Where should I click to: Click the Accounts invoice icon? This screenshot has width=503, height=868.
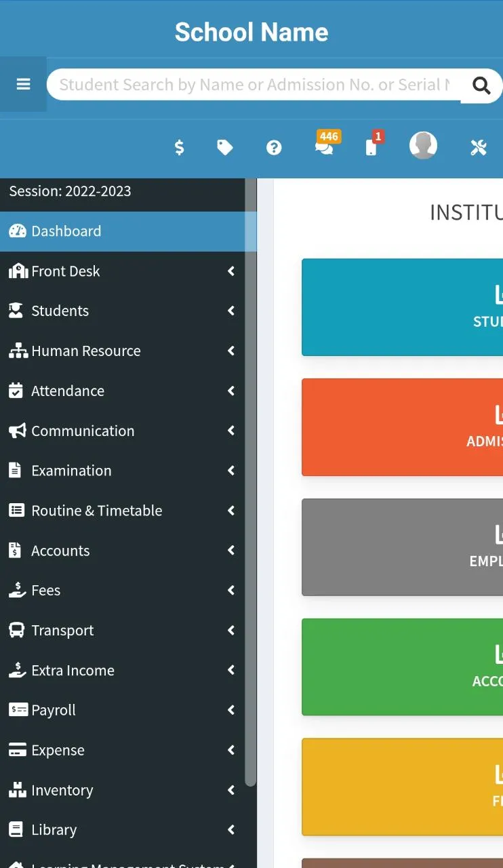[14, 551]
